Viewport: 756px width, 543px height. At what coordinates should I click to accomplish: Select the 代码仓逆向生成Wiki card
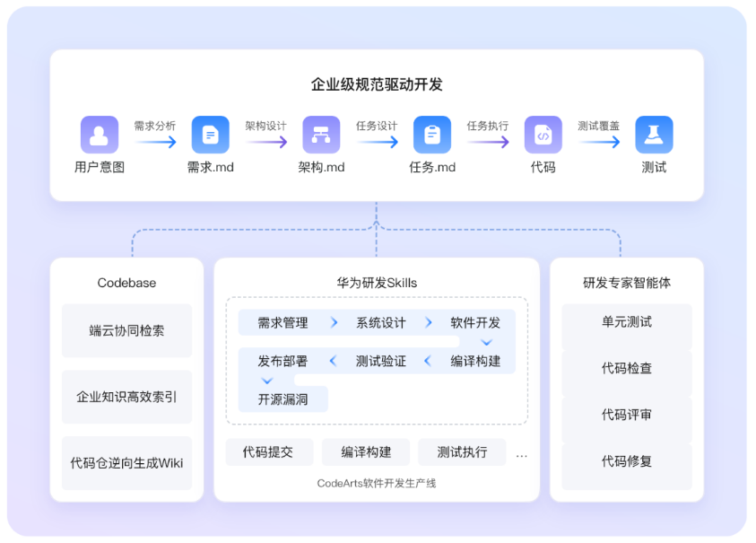[x=126, y=463]
